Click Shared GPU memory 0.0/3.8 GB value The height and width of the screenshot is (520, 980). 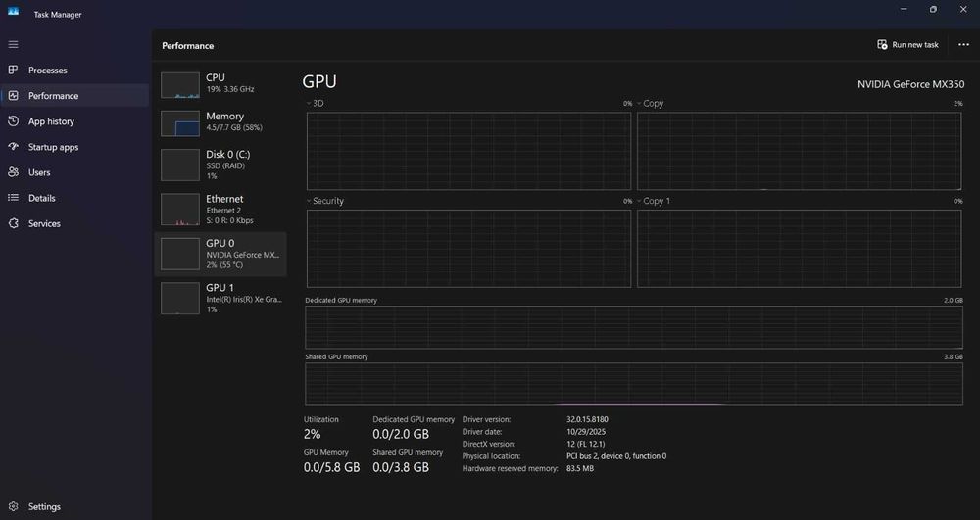(x=401, y=467)
